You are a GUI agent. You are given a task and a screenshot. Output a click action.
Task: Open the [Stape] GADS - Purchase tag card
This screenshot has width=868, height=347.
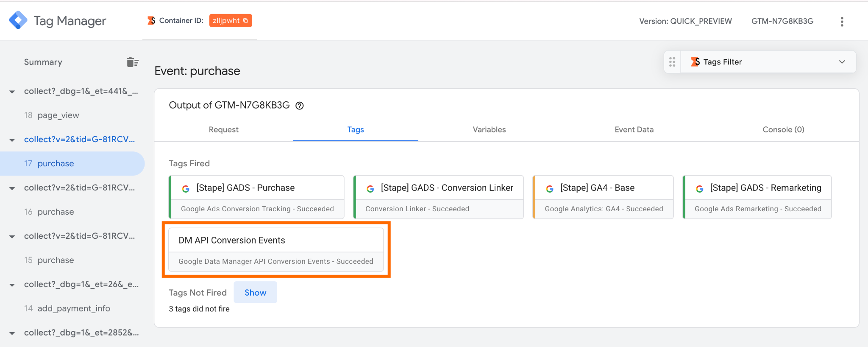(256, 197)
